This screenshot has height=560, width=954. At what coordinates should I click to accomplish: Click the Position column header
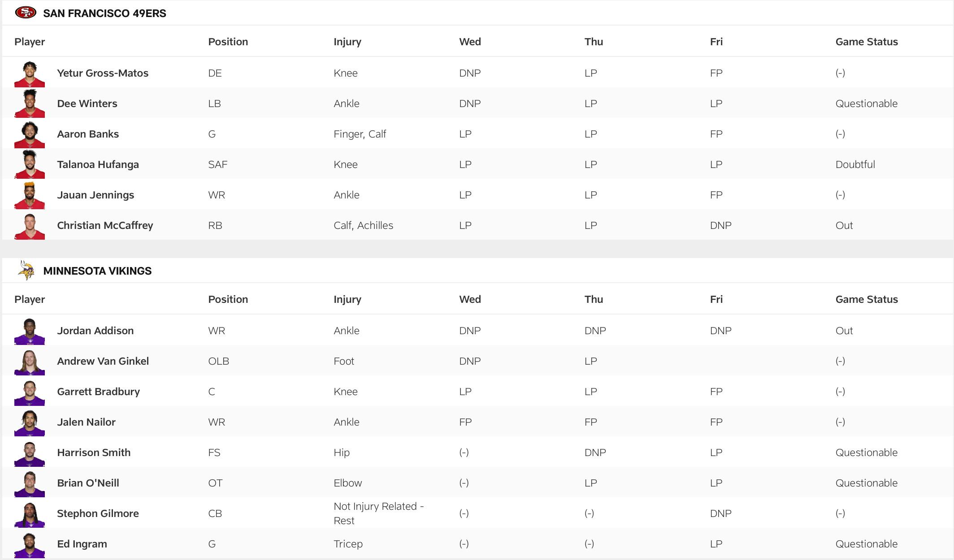point(228,41)
